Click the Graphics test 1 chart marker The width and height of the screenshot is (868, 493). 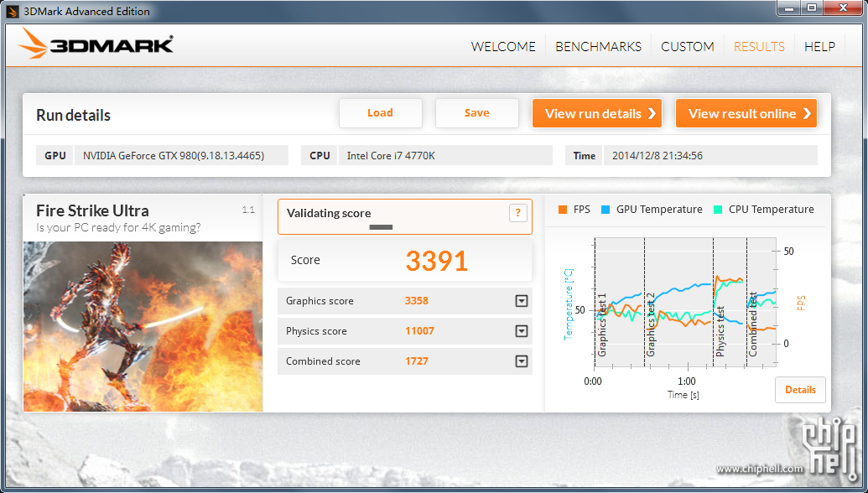click(602, 324)
